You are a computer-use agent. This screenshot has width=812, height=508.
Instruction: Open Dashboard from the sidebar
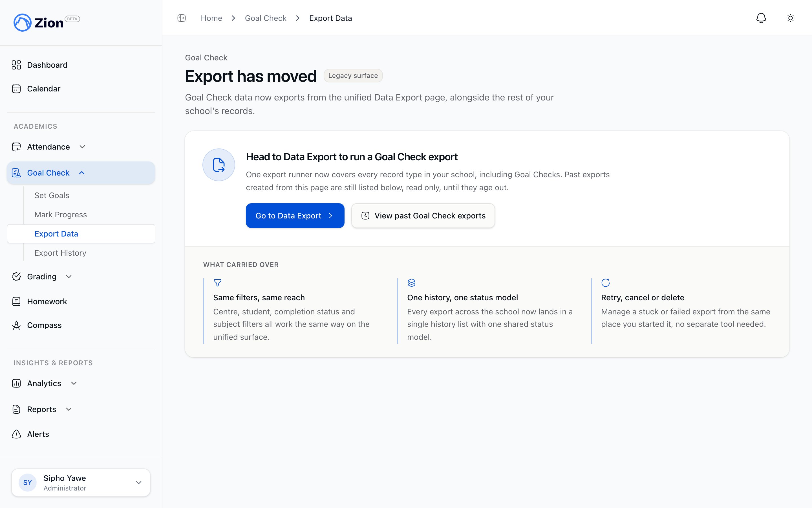coord(81,65)
